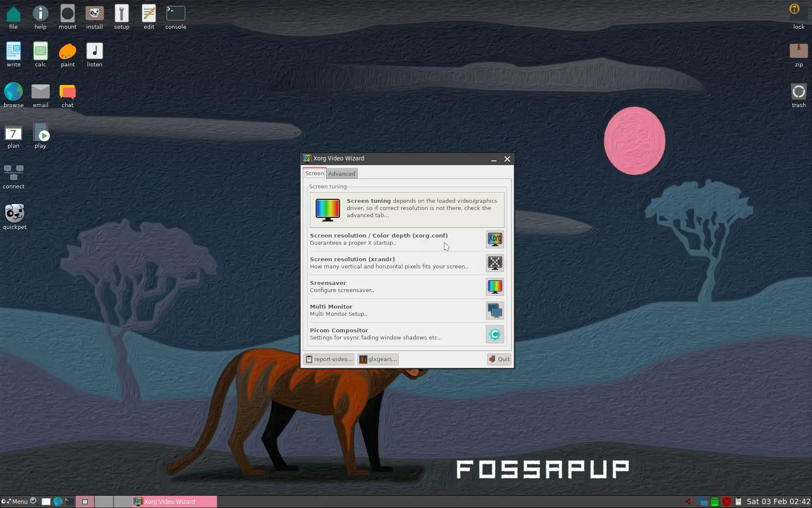This screenshot has width=812, height=508.
Task: Open the Menu in taskbar
Action: (15, 502)
